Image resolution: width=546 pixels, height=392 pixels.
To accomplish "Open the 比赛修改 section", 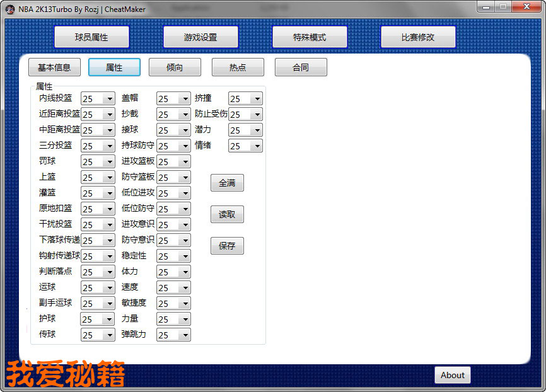I will (x=418, y=37).
